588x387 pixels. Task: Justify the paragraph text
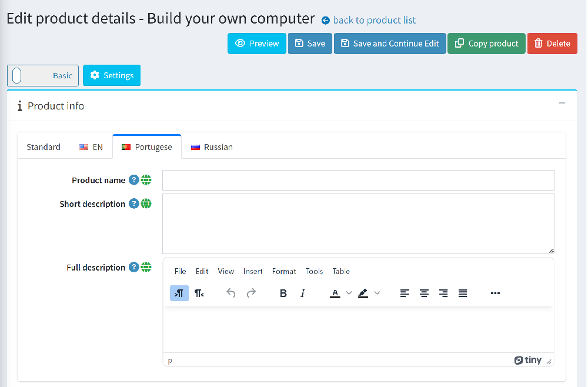[463, 293]
